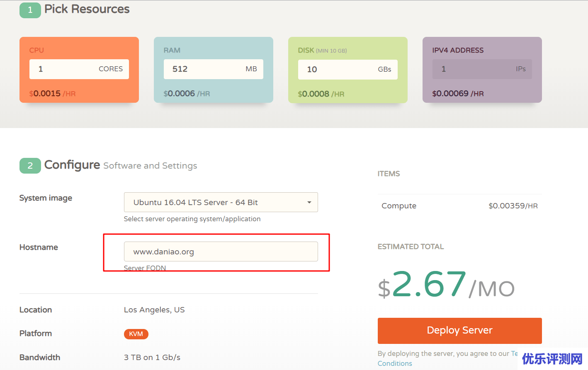
Task: Click the KVM platform badge
Action: [136, 334]
